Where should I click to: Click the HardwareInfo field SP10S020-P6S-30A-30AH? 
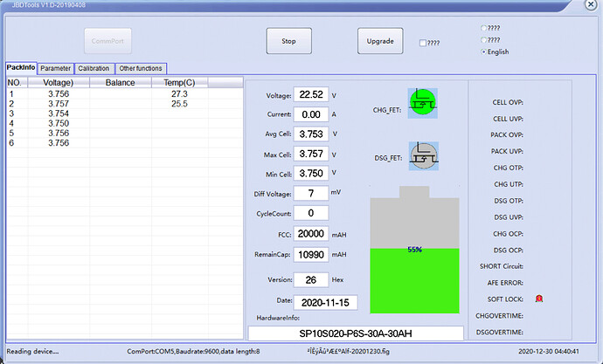[x=356, y=333]
